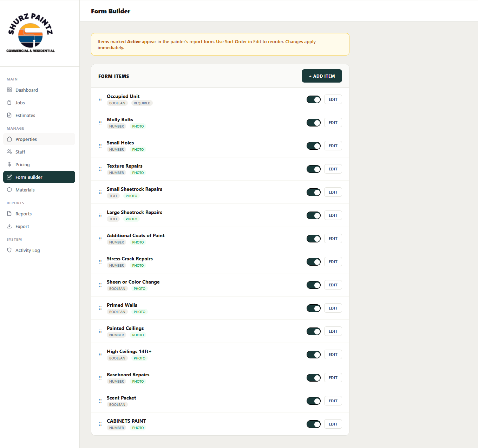Click the Reports file icon

(x=9, y=214)
